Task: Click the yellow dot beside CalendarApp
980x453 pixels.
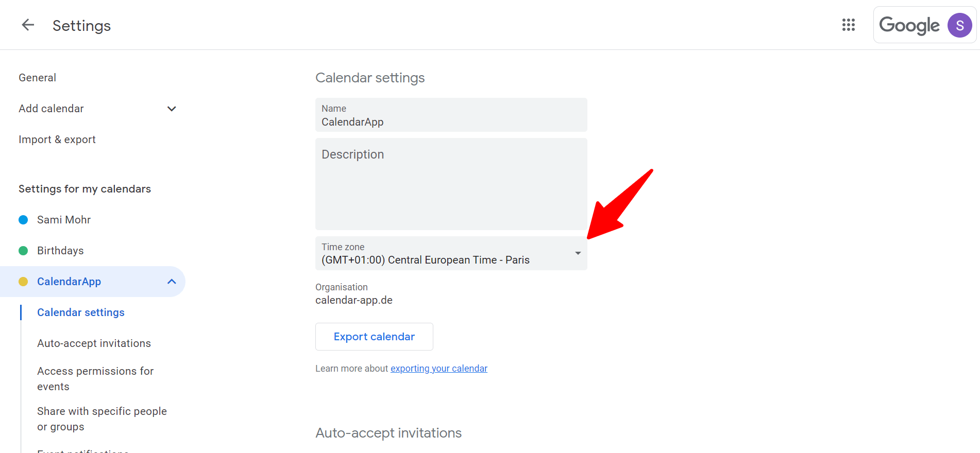Action: [23, 282]
